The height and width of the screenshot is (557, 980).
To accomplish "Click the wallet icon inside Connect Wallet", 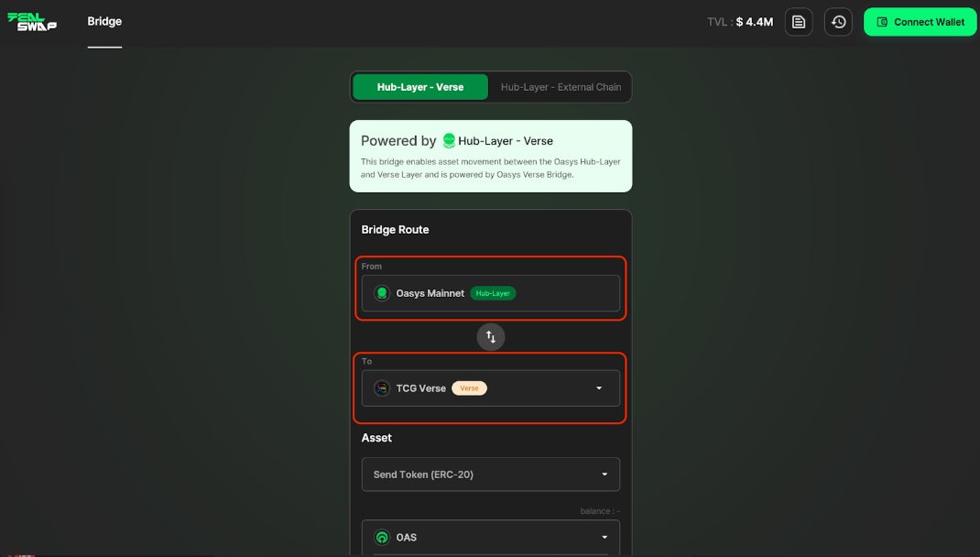I will [882, 22].
